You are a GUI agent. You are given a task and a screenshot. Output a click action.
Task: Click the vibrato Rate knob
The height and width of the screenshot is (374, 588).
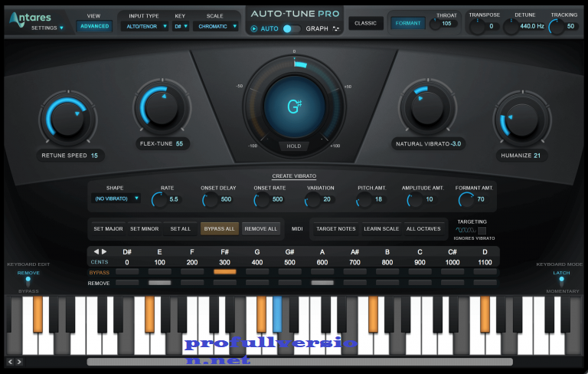159,200
